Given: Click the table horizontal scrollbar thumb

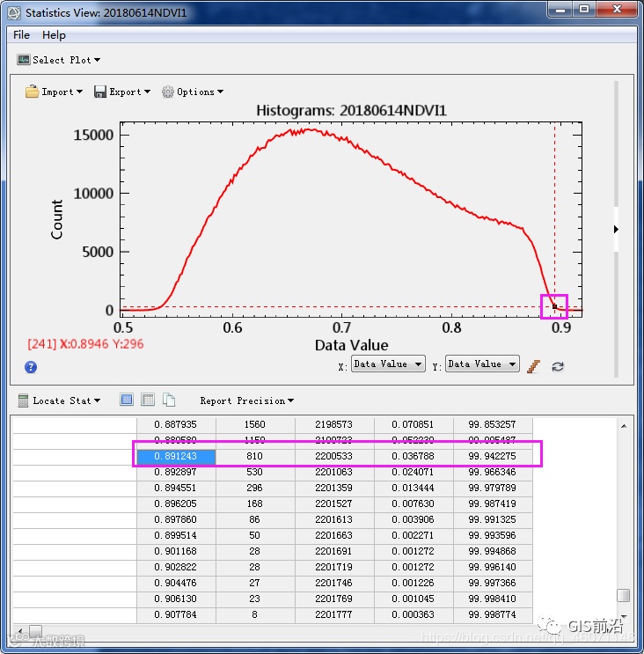Looking at the screenshot, I should pyautogui.click(x=36, y=630).
